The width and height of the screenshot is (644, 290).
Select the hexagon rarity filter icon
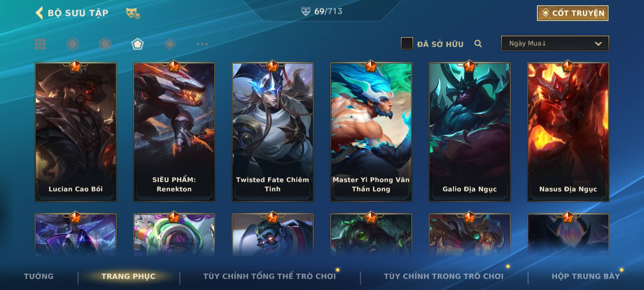105,44
